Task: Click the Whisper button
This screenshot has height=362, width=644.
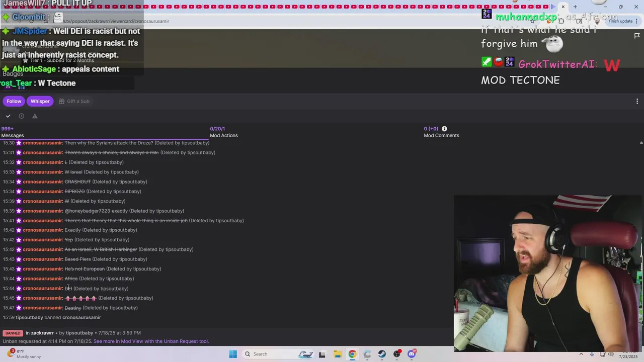Action: click(40, 101)
